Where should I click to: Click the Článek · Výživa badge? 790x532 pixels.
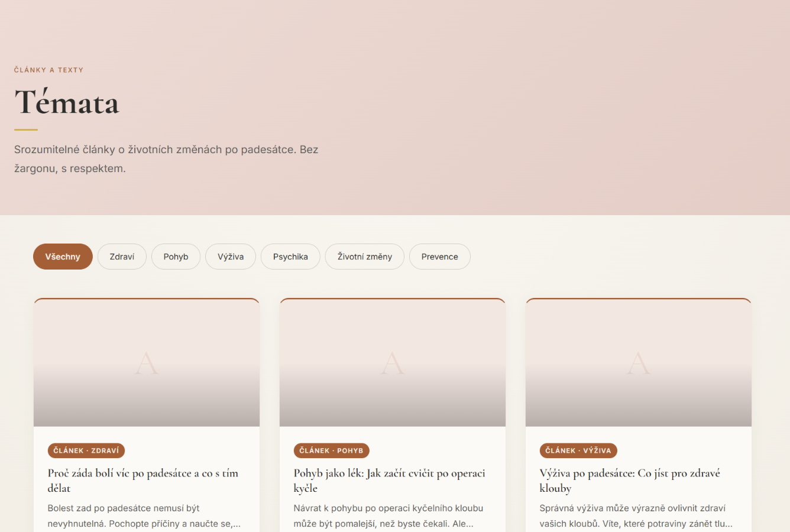(578, 450)
